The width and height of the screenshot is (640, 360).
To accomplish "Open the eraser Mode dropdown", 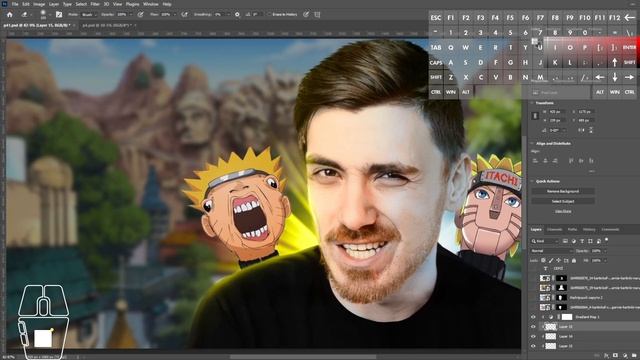I will [x=89, y=14].
